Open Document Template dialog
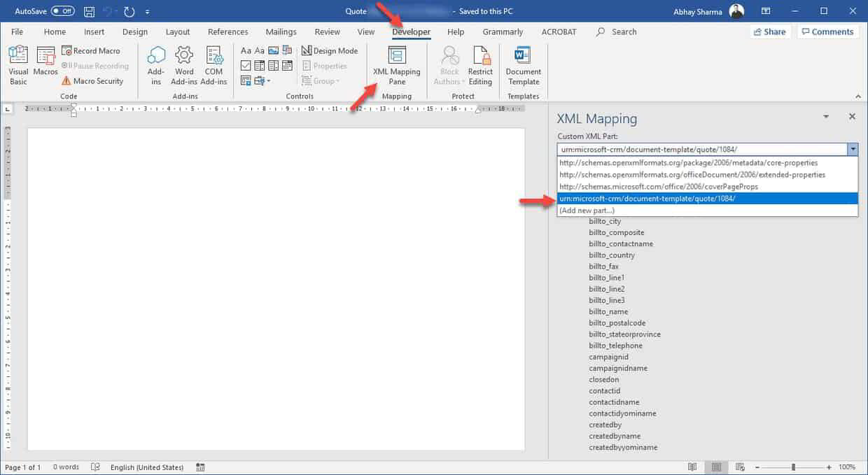 coord(524,66)
